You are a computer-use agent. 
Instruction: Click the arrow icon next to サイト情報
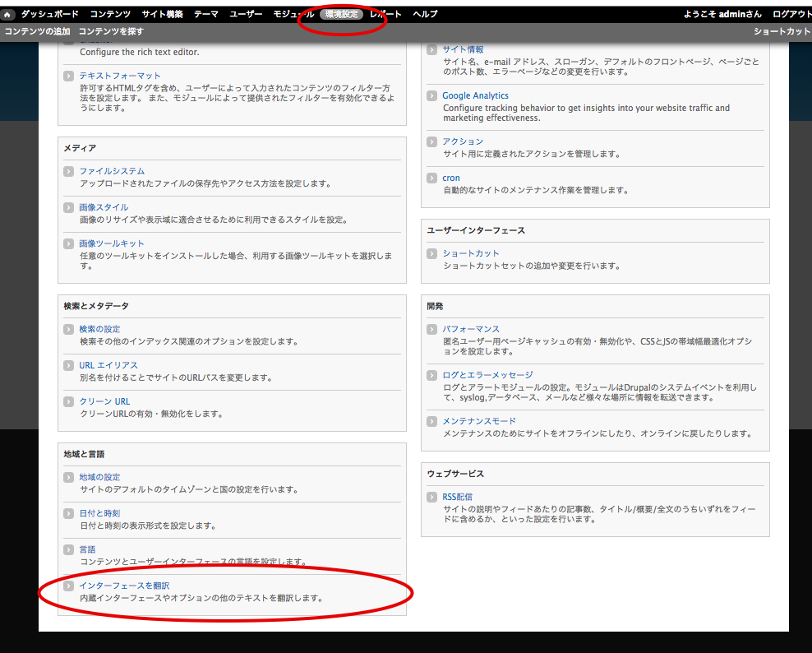point(432,48)
